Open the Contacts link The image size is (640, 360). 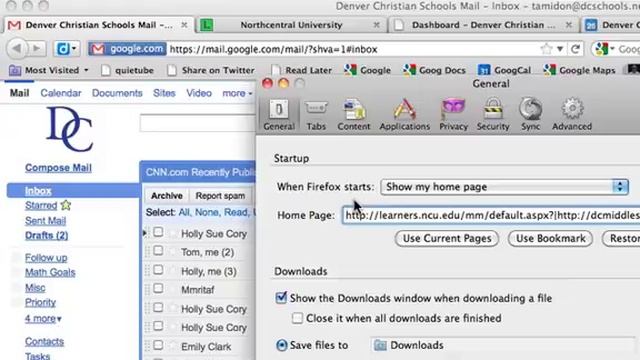(44, 341)
